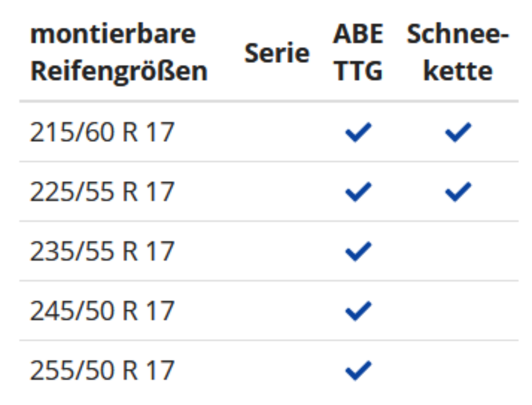Click the ABE TTG checkmark for 245/50 R 17
532x405 pixels.
(357, 311)
